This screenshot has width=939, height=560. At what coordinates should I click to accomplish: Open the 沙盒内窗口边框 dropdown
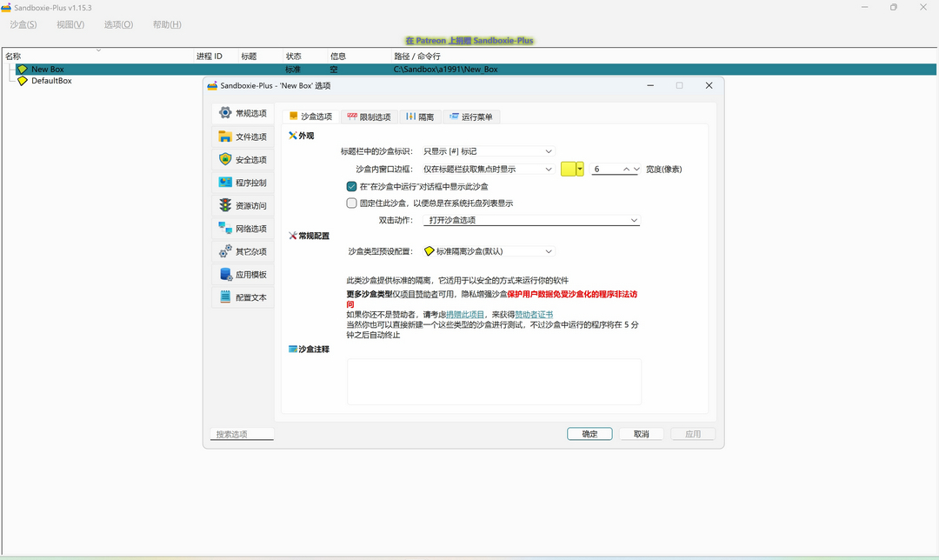pyautogui.click(x=488, y=169)
